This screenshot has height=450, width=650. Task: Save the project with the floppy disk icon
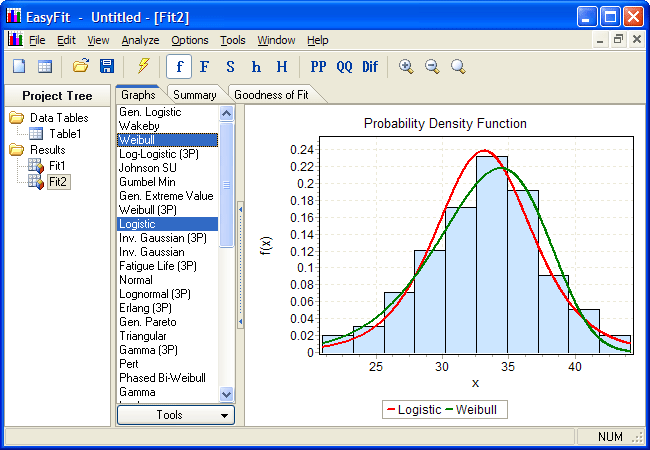tap(107, 66)
